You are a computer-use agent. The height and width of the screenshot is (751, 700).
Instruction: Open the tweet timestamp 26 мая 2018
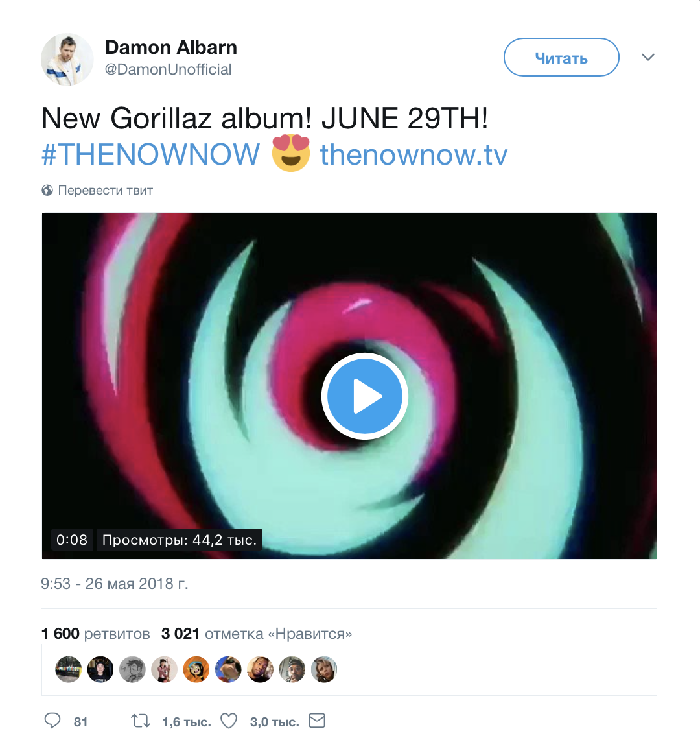(x=115, y=584)
